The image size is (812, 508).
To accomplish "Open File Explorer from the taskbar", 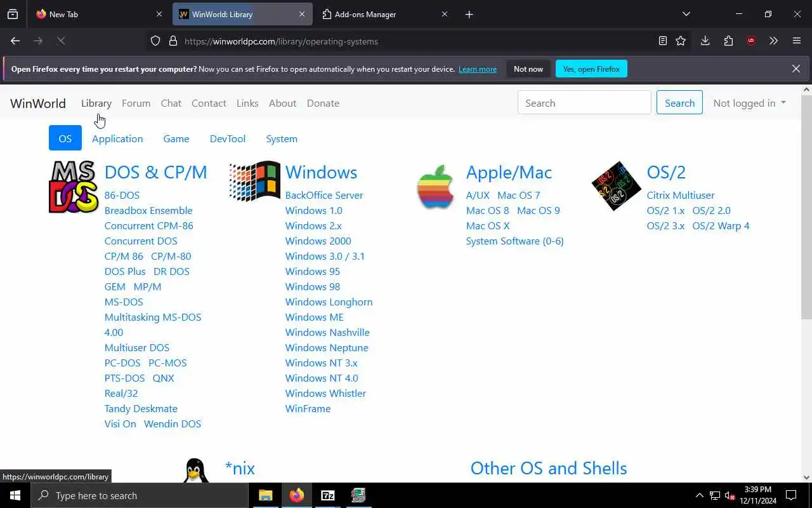I will (x=266, y=495).
